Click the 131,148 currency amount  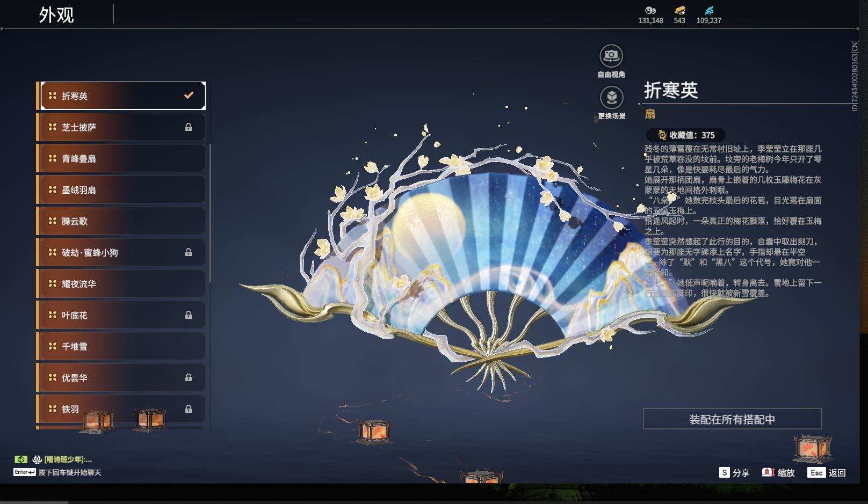coord(650,20)
